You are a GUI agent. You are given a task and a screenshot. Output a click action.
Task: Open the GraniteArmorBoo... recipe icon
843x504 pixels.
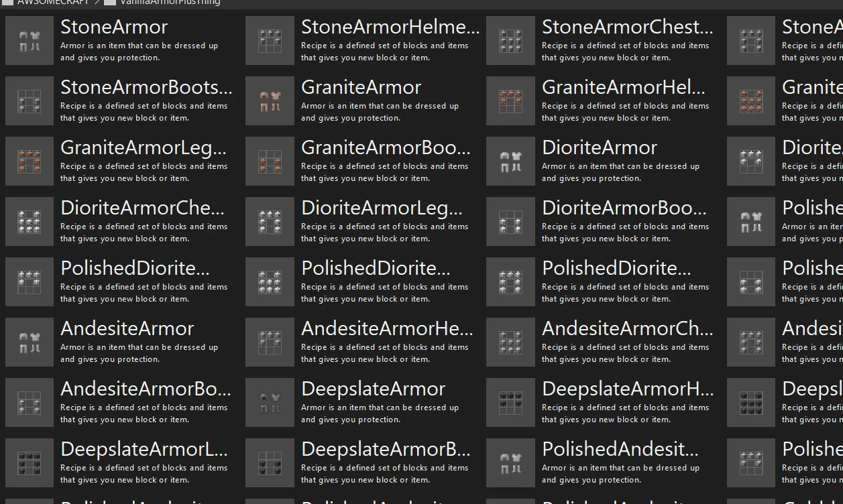pyautogui.click(x=270, y=162)
